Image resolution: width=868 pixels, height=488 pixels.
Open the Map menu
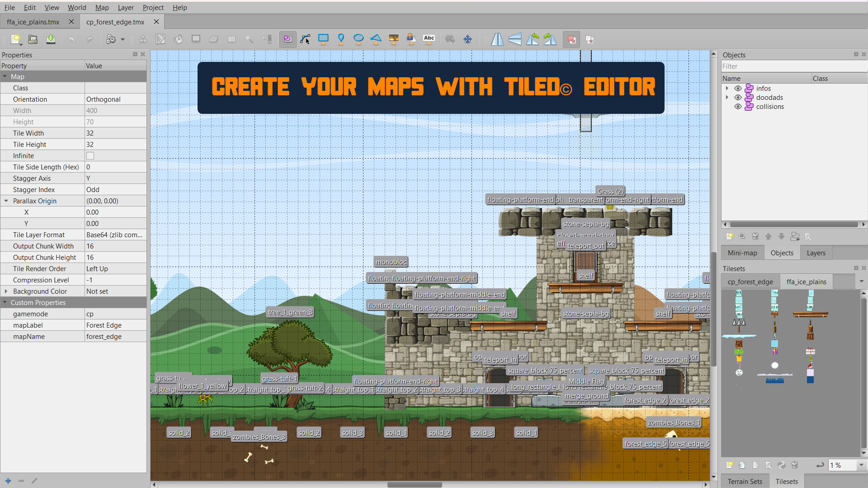(x=102, y=8)
